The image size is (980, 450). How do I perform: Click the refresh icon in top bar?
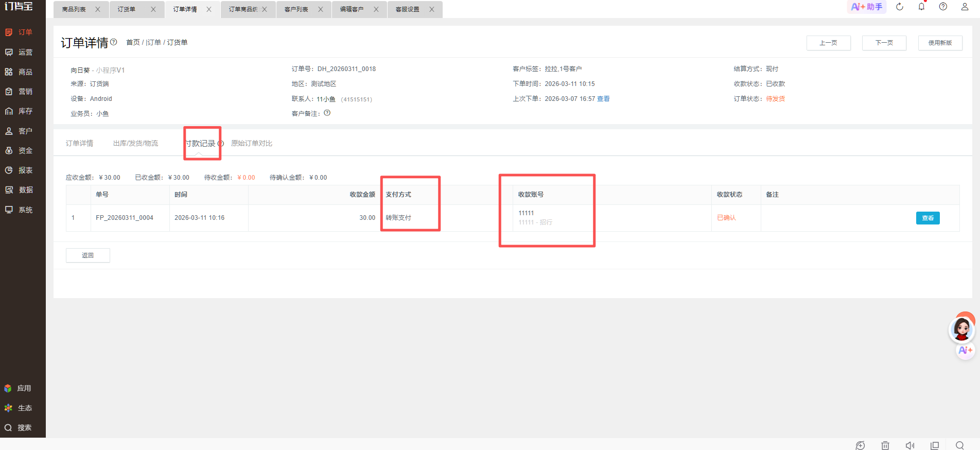pyautogui.click(x=900, y=7)
